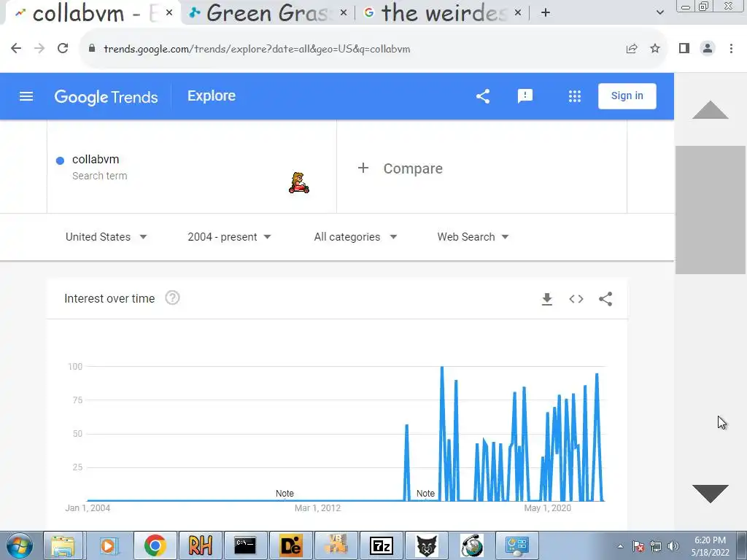Edit the collabvm search term
Image resolution: width=747 pixels, height=560 pixels.
(x=192, y=167)
